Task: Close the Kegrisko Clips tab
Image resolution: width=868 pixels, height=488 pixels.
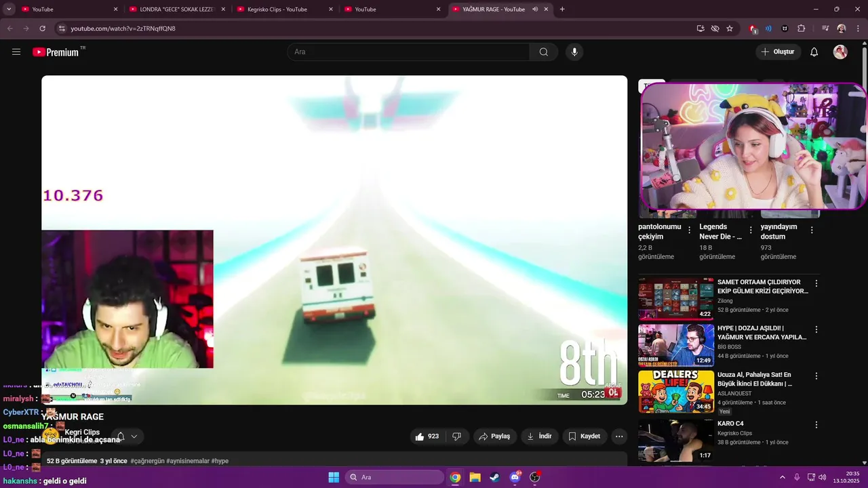Action: [331, 9]
